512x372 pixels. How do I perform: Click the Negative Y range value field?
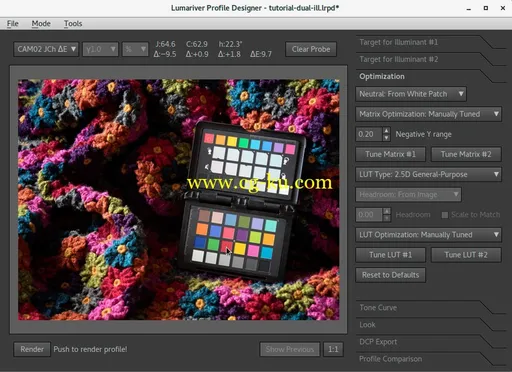(369, 134)
